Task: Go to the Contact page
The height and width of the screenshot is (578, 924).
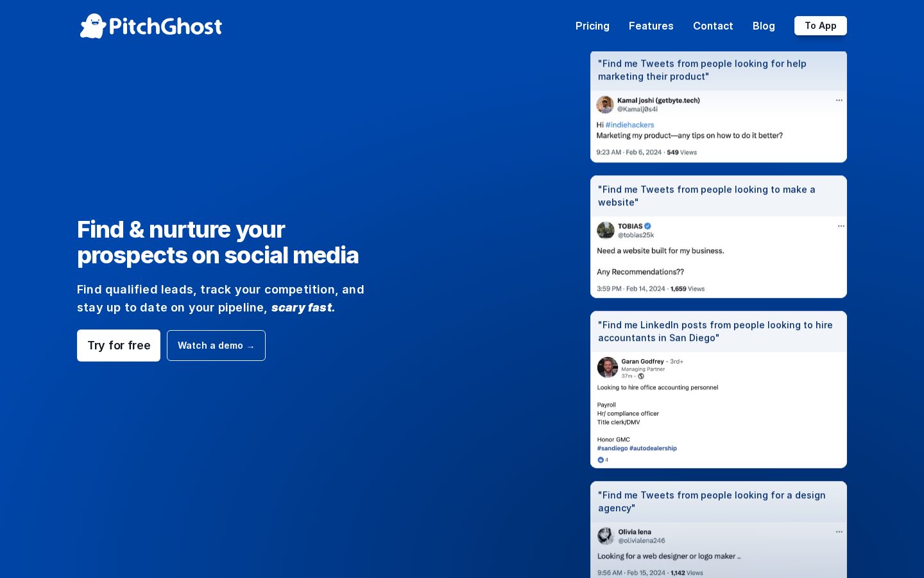Action: (x=713, y=26)
